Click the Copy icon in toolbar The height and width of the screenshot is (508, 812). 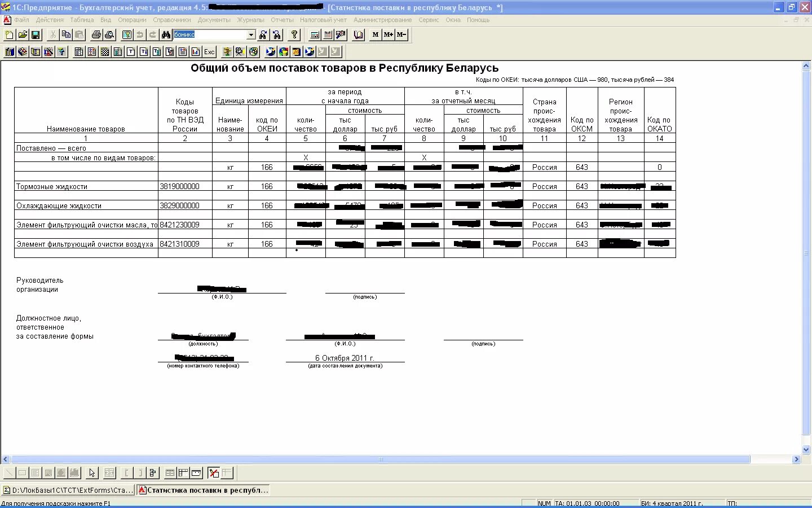pyautogui.click(x=66, y=34)
